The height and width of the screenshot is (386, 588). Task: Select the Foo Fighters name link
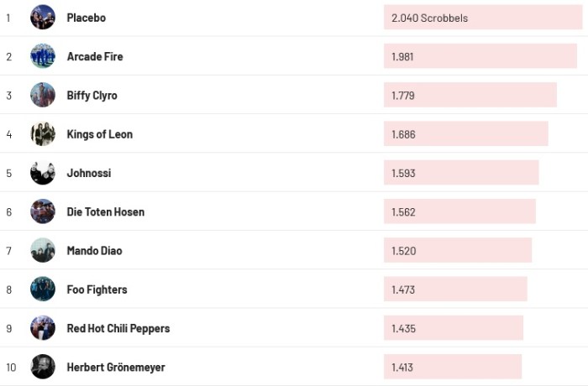point(97,289)
